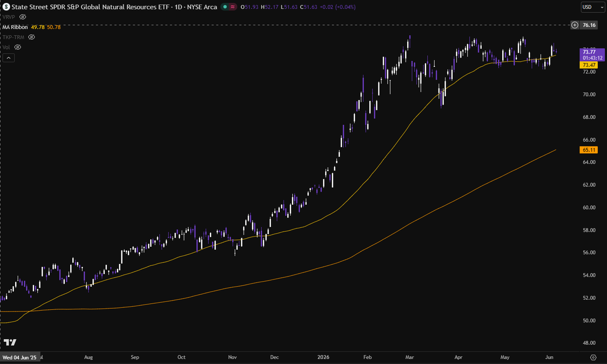
Task: Collapse the indicator legend with chevron button
Action: pyautogui.click(x=8, y=58)
